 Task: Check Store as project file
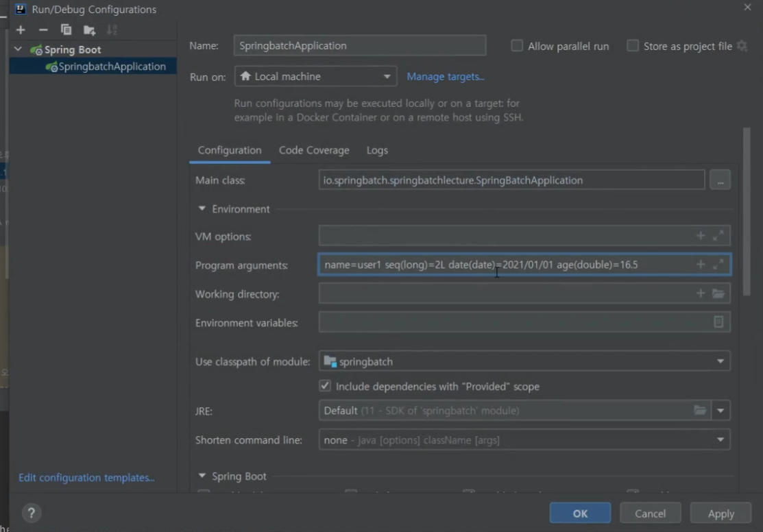click(x=633, y=46)
